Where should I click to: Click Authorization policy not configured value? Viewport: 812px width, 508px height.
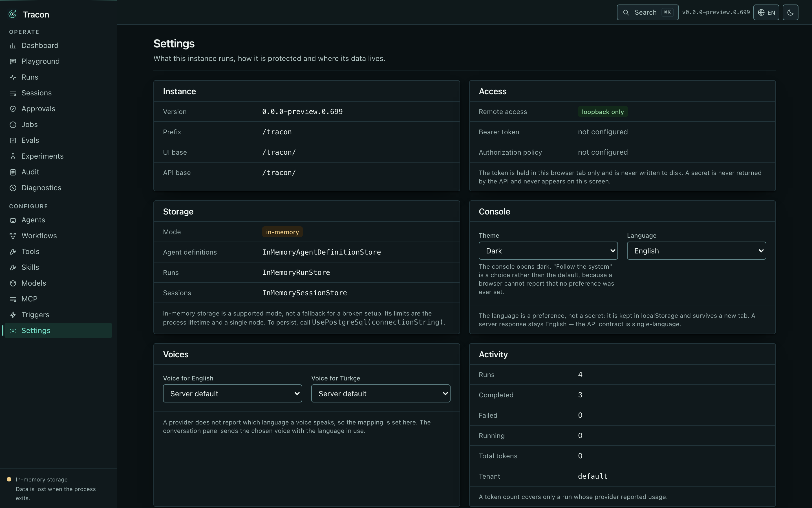pos(603,152)
